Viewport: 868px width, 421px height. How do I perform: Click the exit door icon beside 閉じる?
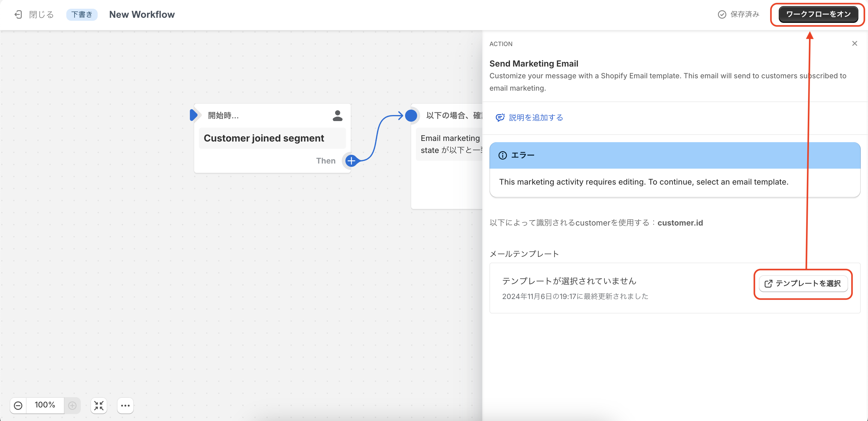pyautogui.click(x=18, y=14)
